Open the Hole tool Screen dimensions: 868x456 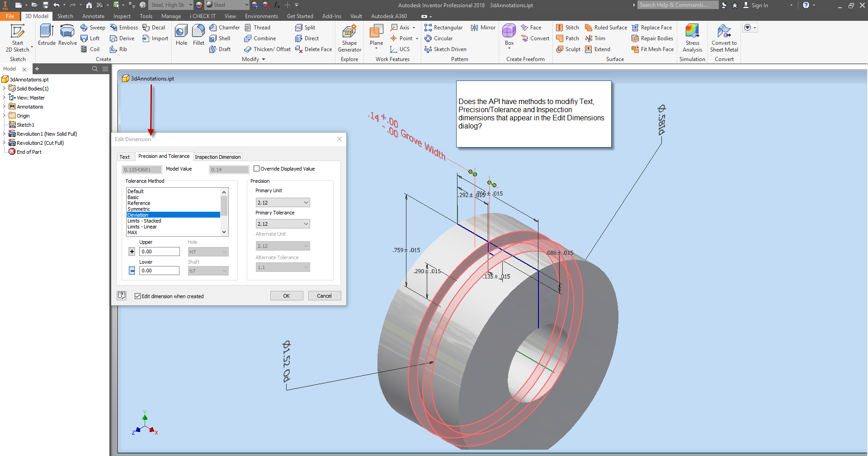tap(181, 34)
